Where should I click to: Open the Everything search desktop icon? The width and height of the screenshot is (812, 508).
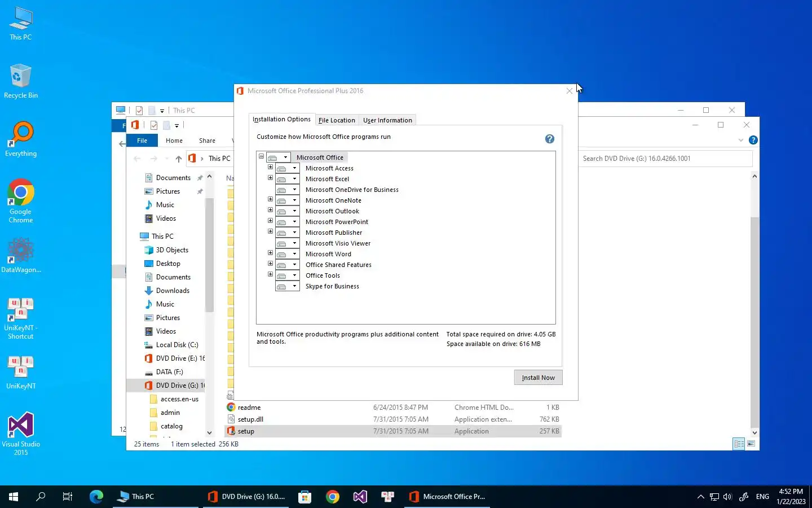pos(21,139)
